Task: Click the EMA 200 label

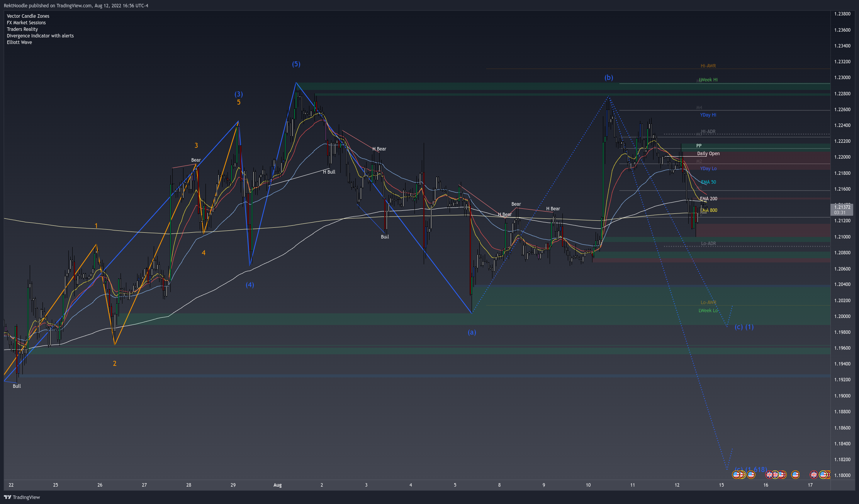Action: point(708,199)
